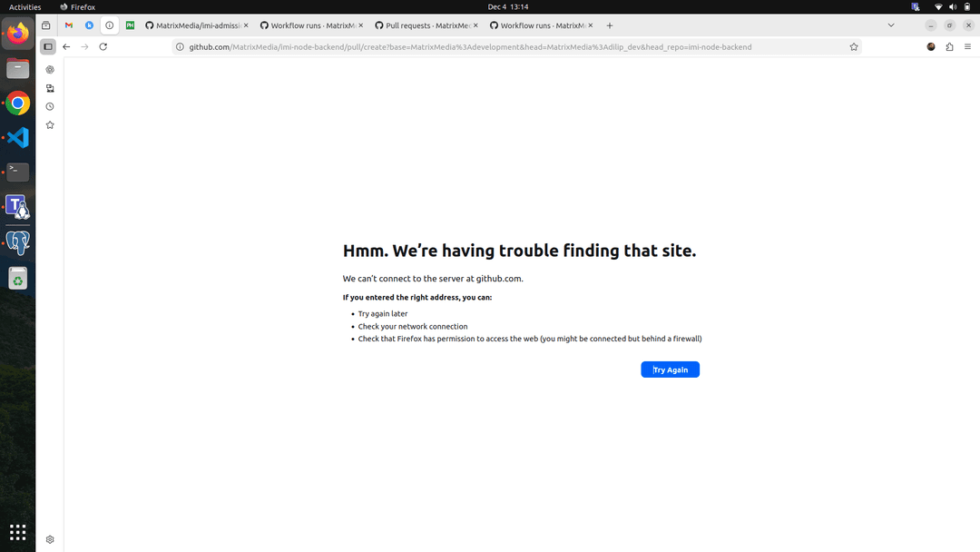
Task: Open the pinned Gmail tab
Action: [69, 25]
